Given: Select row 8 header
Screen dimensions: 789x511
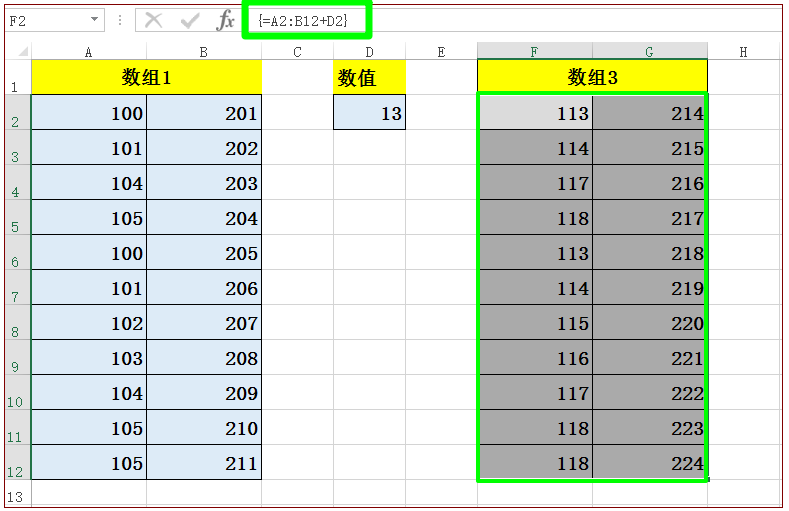Looking at the screenshot, I should pos(18,322).
